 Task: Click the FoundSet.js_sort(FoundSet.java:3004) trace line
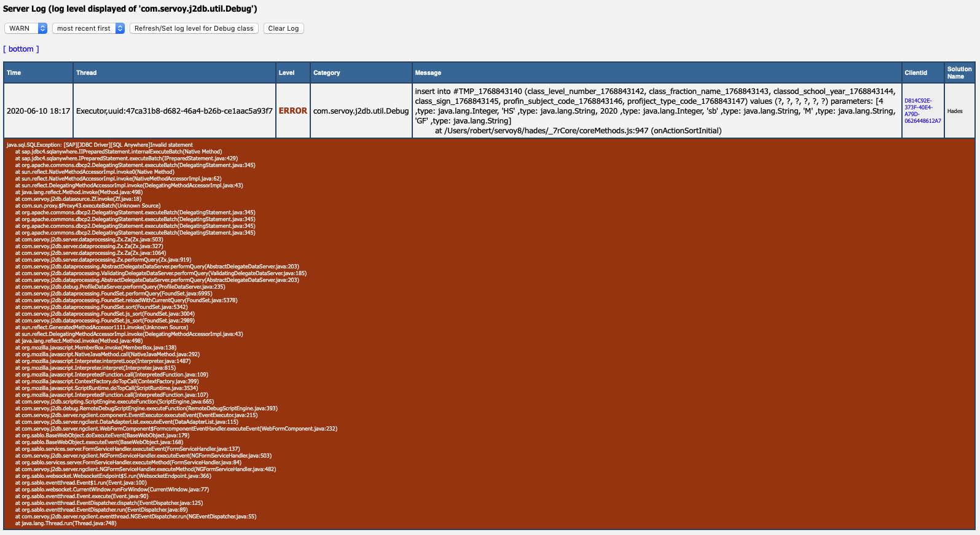coord(104,314)
